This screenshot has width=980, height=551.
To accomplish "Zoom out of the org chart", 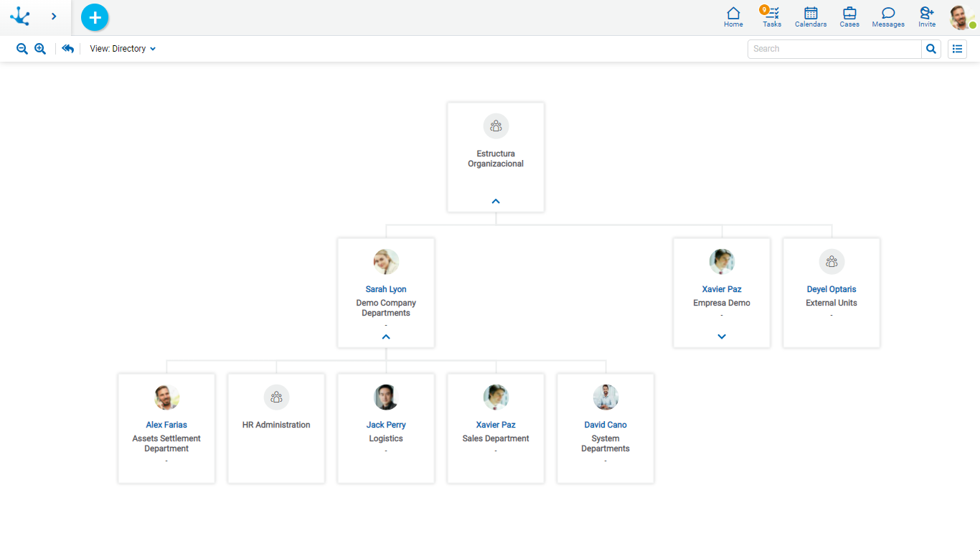I will [x=22, y=49].
